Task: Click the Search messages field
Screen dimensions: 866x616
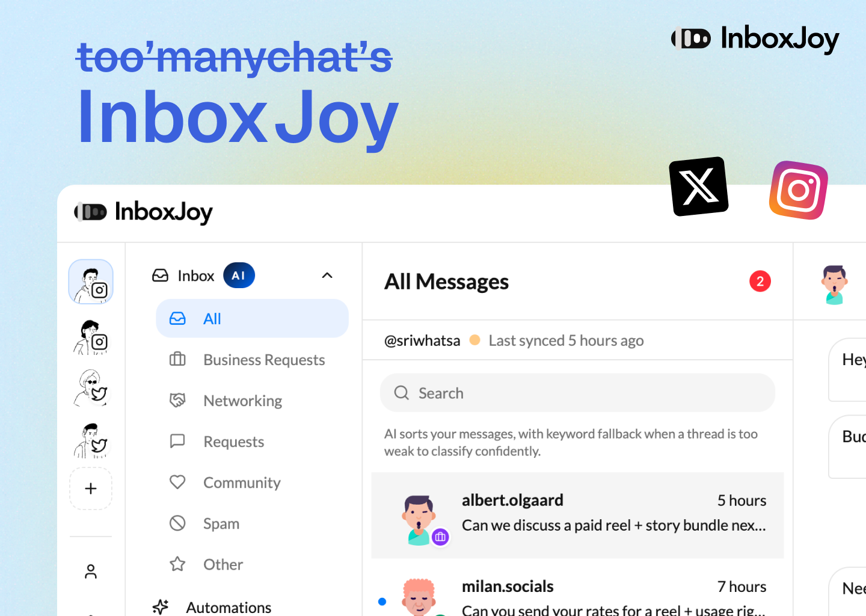Action: pos(577,393)
